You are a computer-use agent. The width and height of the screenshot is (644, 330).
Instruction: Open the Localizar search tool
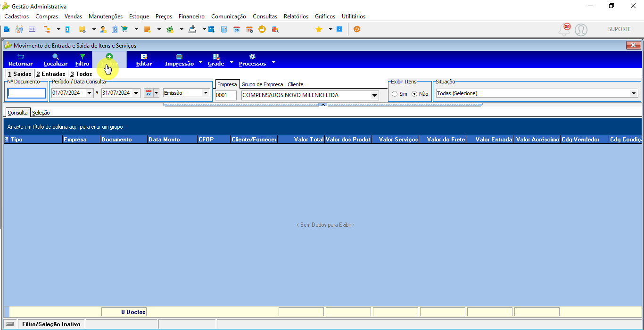point(56,60)
